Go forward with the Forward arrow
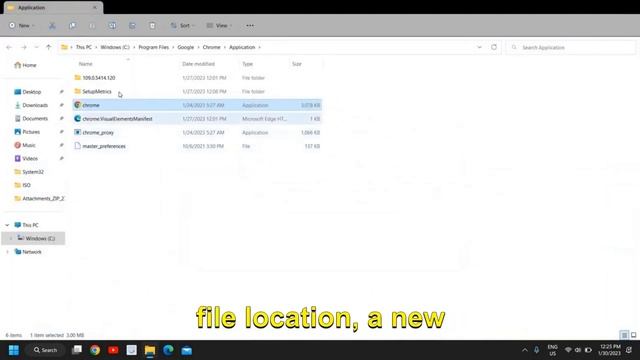 pos(24,47)
